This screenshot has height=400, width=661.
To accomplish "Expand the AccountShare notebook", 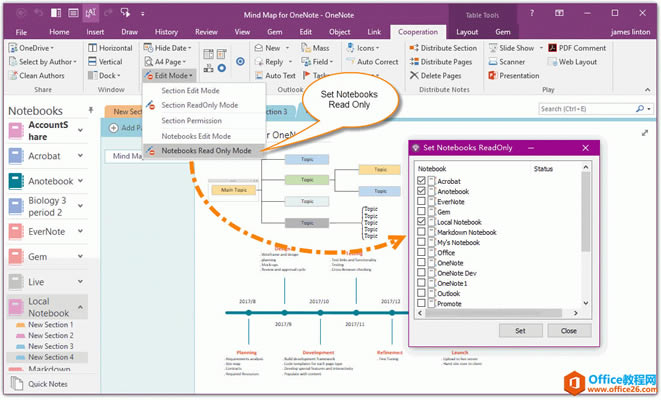I will pyautogui.click(x=80, y=131).
